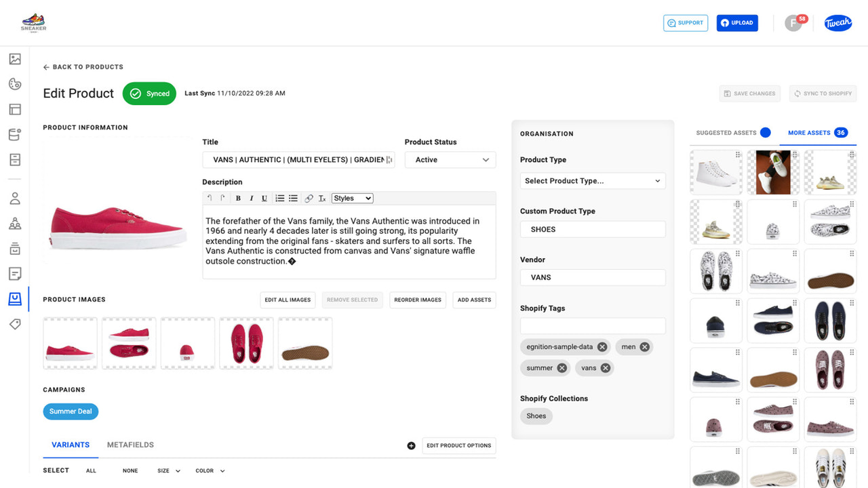The width and height of the screenshot is (868, 488).
Task: Remove text formatting with the Tx icon
Action: [322, 198]
